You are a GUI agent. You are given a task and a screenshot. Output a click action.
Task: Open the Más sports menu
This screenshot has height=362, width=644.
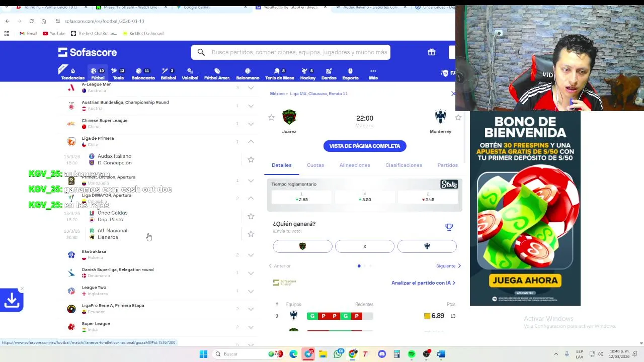point(373,74)
